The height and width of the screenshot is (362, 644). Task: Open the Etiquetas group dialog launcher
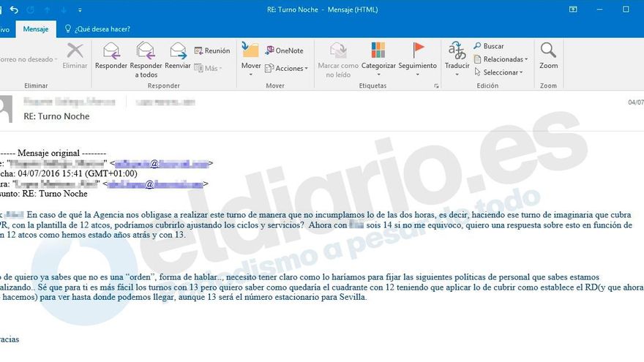click(x=437, y=86)
